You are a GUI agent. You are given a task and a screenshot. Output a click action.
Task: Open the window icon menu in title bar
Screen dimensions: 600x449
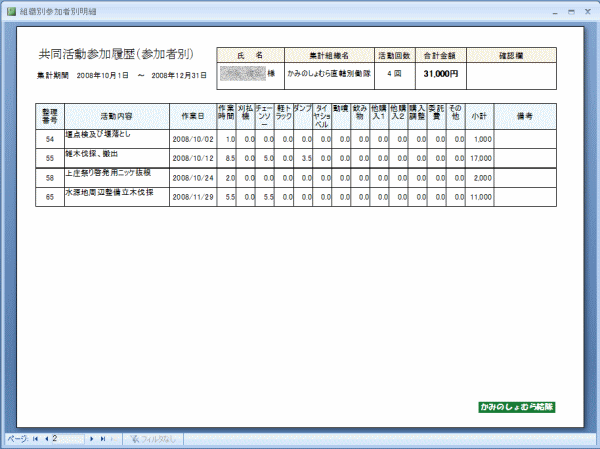pyautogui.click(x=10, y=9)
